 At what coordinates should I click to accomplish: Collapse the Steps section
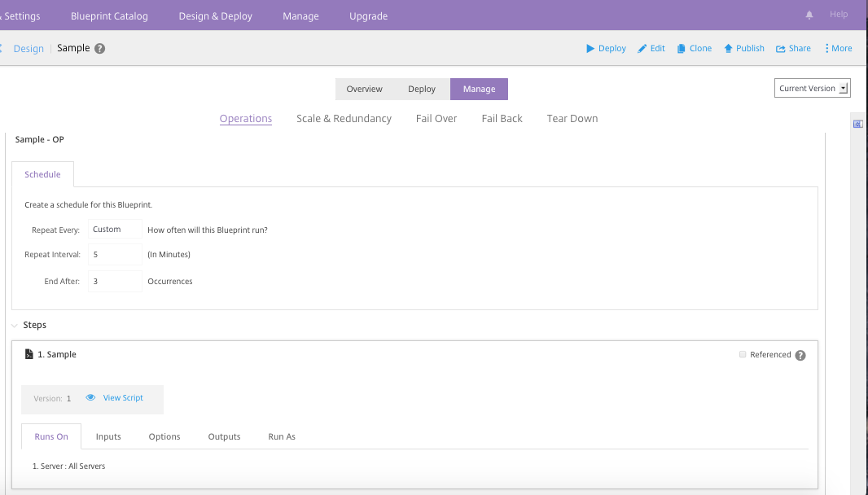tap(15, 326)
